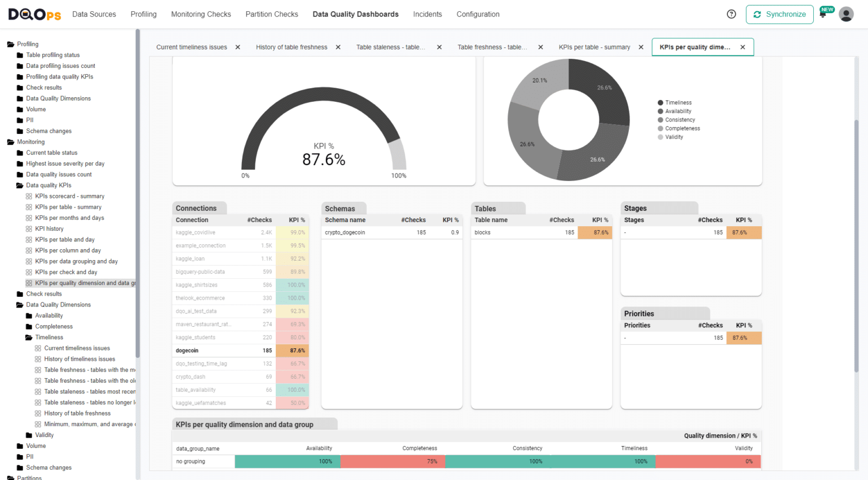Open the Current timeliness issues tab
This screenshot has width=868, height=480.
pyautogui.click(x=192, y=47)
